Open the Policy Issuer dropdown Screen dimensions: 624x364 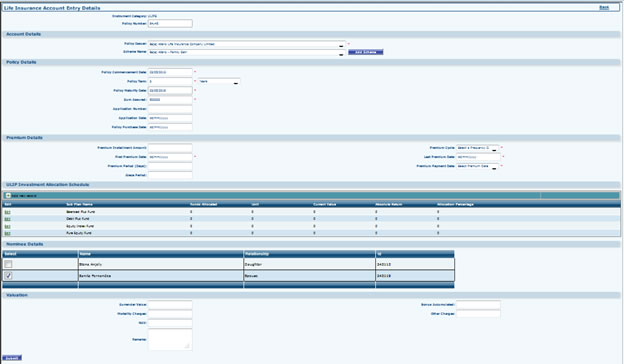(x=246, y=44)
